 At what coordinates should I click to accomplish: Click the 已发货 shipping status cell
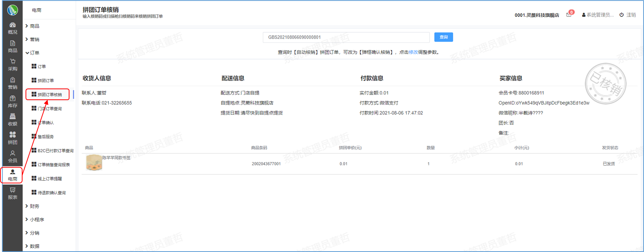tap(609, 164)
